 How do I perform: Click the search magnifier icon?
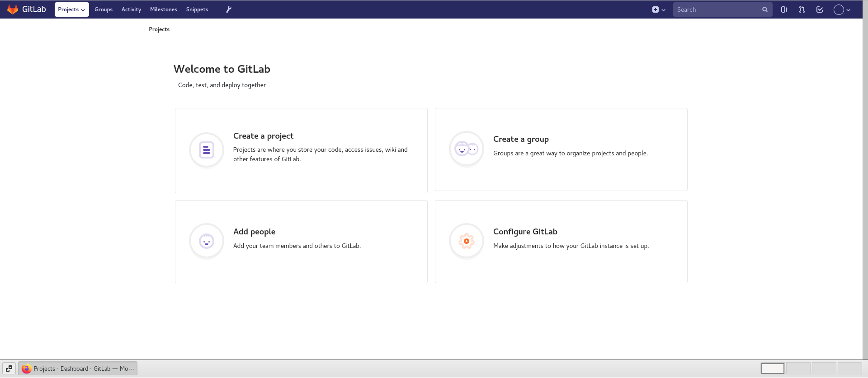click(x=765, y=9)
